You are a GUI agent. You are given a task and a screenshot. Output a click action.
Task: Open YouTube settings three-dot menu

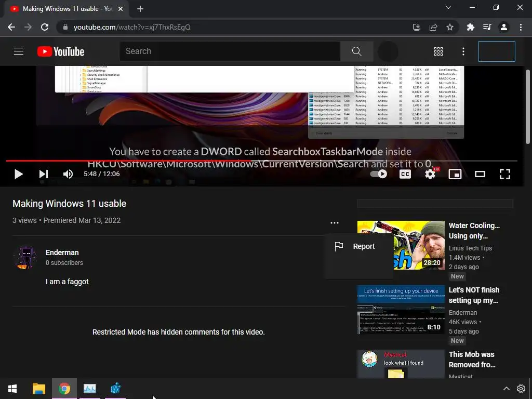[x=463, y=51]
